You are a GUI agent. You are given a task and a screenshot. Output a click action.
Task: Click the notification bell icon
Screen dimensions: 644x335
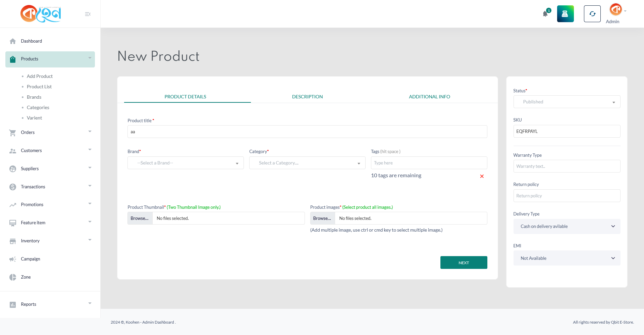(x=545, y=14)
